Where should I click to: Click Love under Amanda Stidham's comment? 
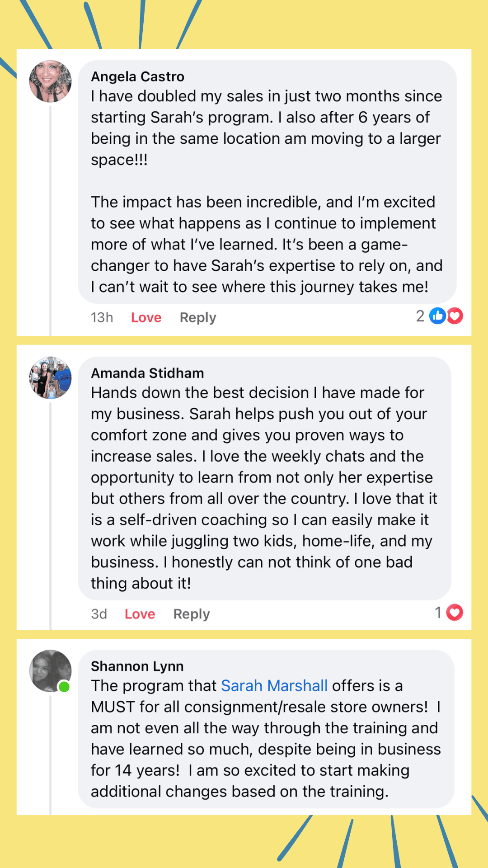point(140,614)
